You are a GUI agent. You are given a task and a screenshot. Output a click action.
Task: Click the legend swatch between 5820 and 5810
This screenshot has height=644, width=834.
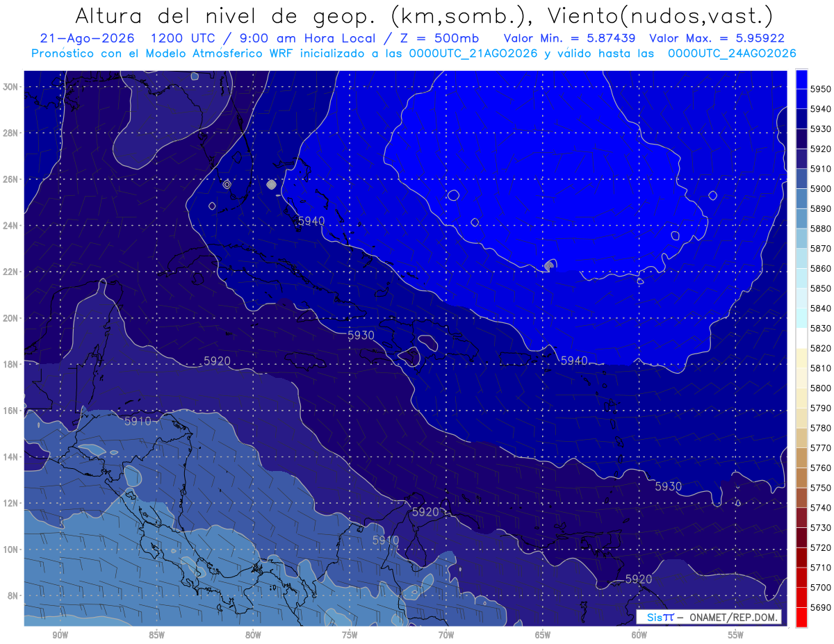point(801,358)
